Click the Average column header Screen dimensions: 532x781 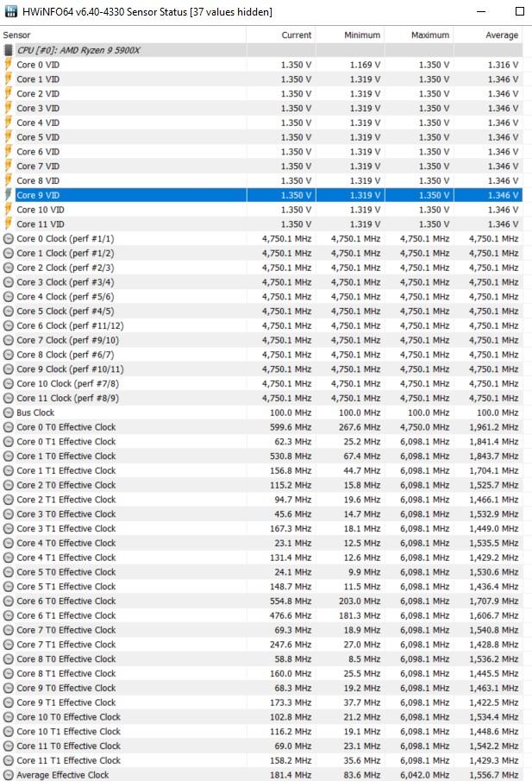(x=488, y=35)
